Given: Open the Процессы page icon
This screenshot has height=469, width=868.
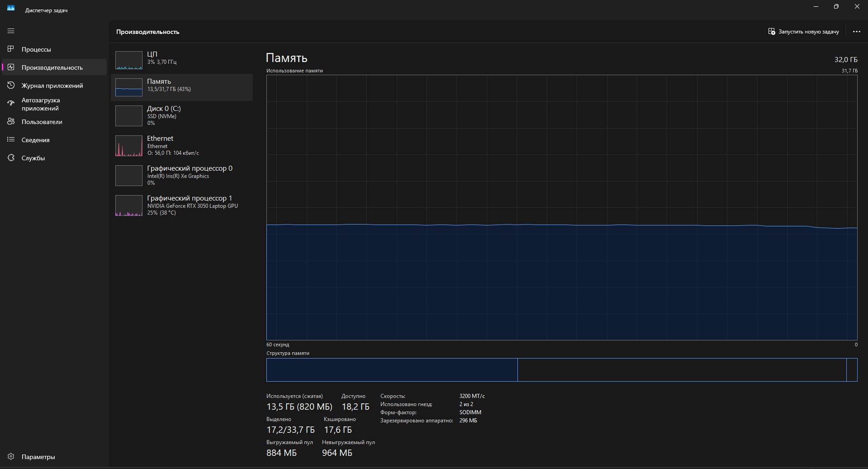Looking at the screenshot, I should coord(11,49).
